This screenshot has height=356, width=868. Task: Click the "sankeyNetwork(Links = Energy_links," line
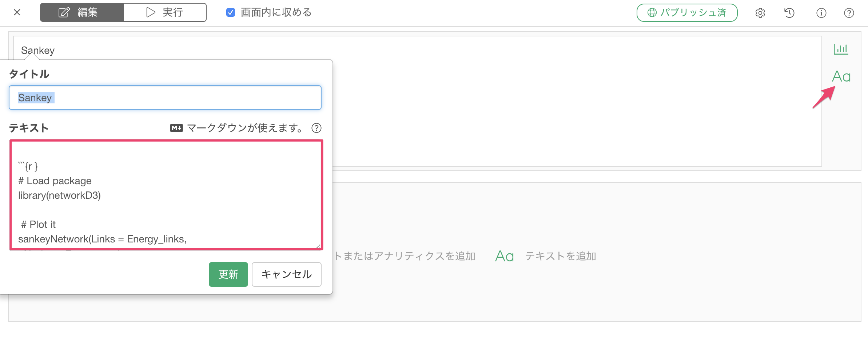pyautogui.click(x=102, y=239)
